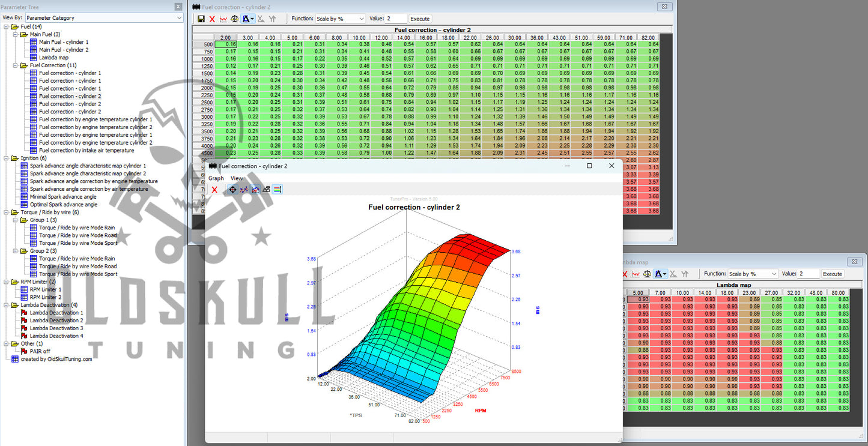
Task: Collapse the Ignition folder in parameter tree
Action: pyautogui.click(x=7, y=158)
